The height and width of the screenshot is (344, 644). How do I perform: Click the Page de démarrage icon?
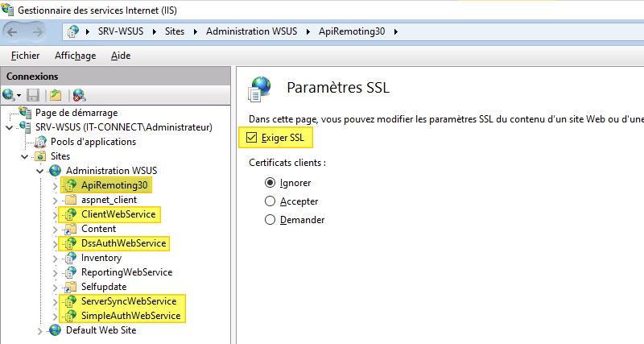(x=25, y=113)
